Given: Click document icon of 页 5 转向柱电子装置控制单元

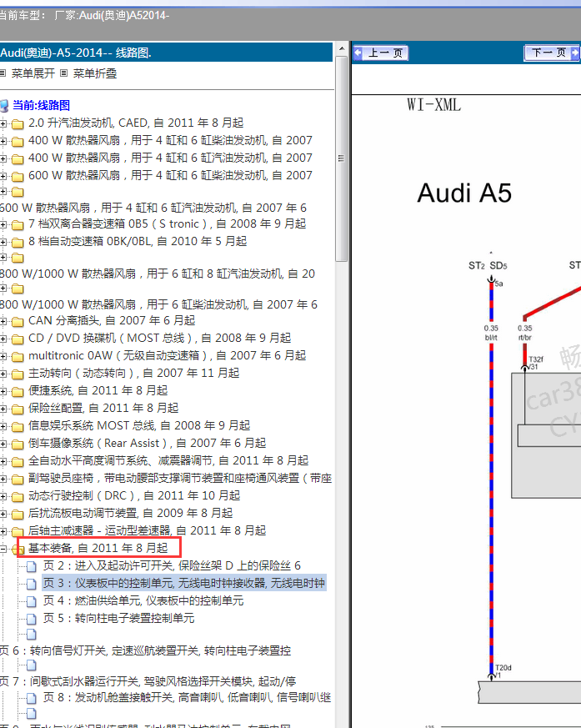Looking at the screenshot, I should 32,619.
